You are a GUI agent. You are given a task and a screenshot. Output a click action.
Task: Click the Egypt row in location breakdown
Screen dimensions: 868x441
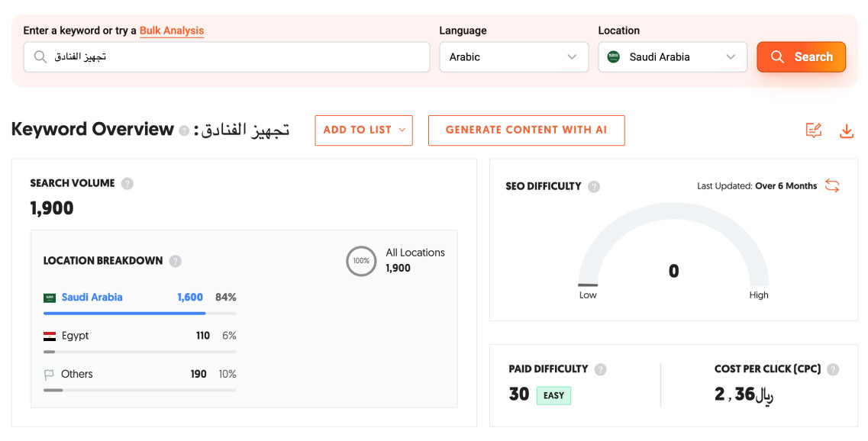pos(76,336)
